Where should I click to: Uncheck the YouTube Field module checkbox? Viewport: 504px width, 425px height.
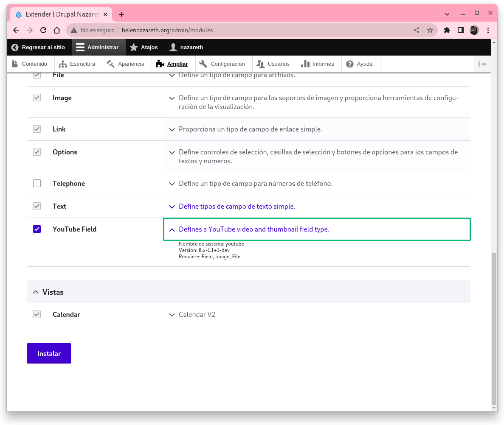coord(37,229)
